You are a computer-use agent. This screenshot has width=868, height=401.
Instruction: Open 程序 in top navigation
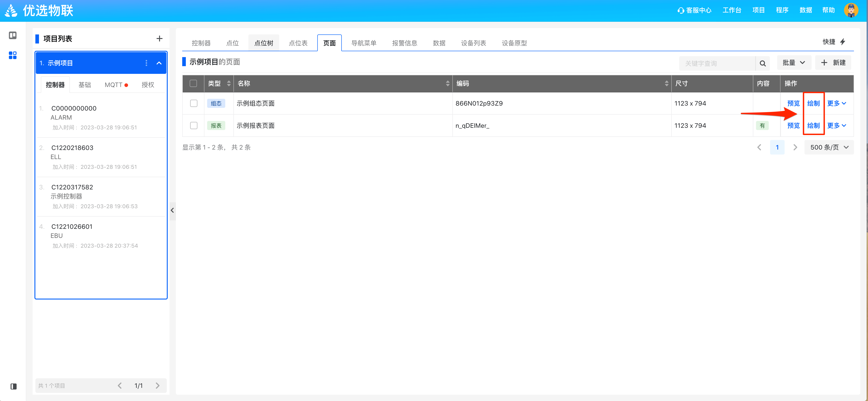782,10
